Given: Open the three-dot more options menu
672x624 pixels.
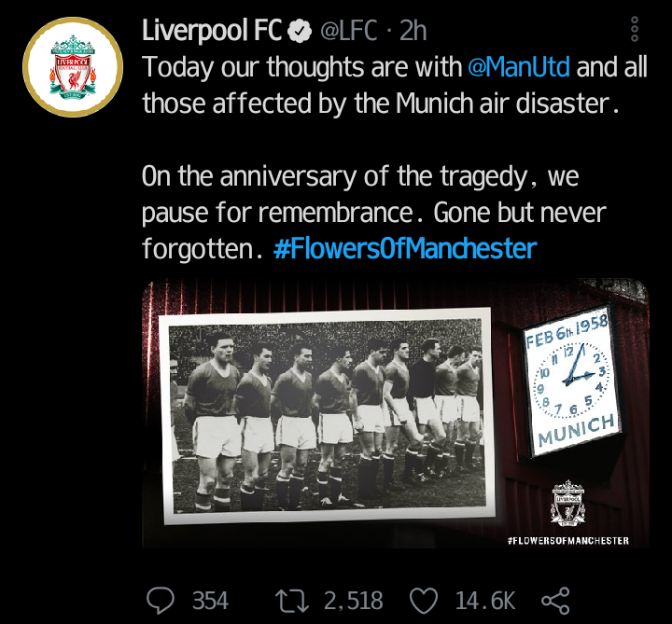Looking at the screenshot, I should pos(635,29).
